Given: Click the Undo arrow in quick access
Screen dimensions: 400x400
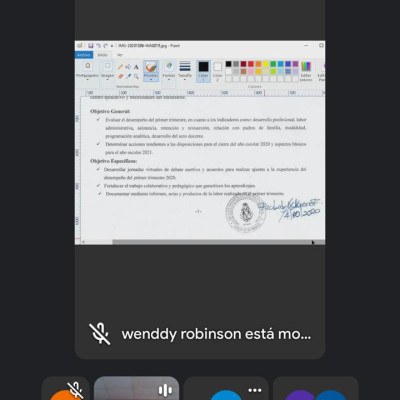Looking at the screenshot, I should 98,46.
